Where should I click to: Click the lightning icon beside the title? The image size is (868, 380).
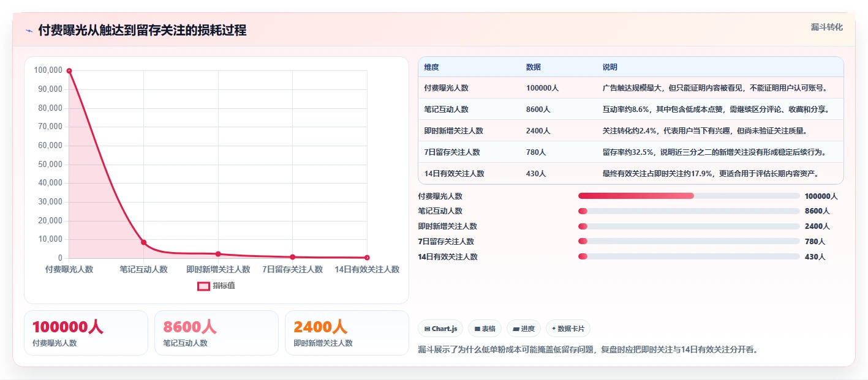29,31
